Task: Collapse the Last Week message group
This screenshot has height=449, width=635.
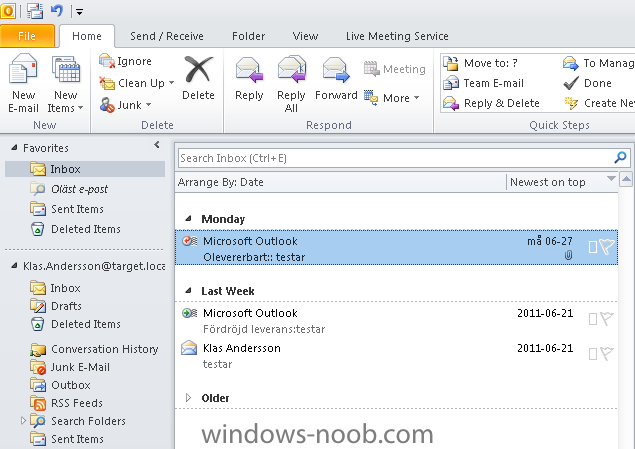Action: [x=188, y=290]
